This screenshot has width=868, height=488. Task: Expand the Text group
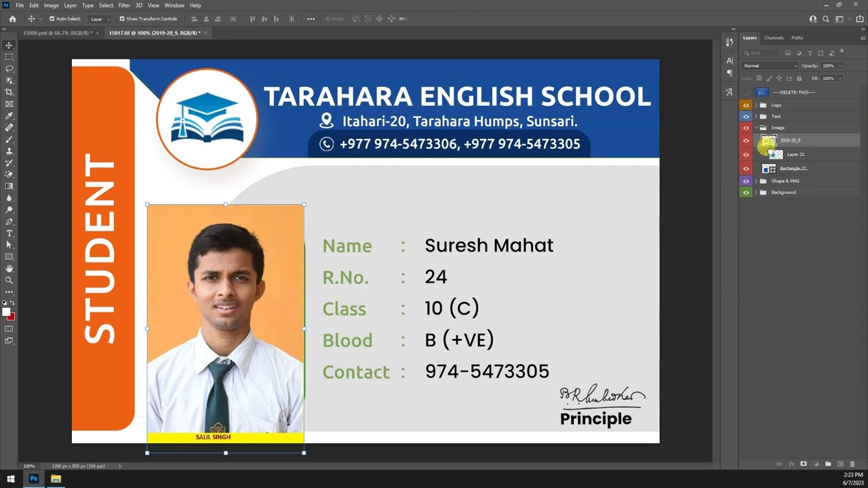(x=756, y=117)
